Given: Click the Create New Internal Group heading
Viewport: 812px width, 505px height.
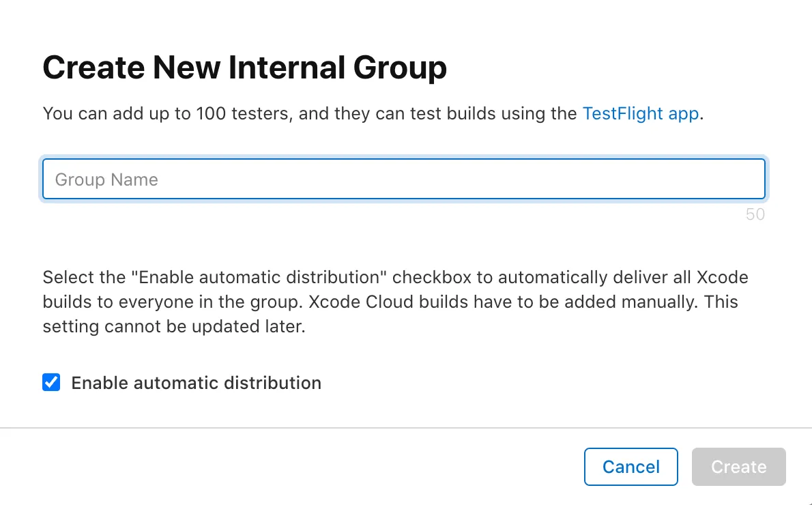Looking at the screenshot, I should point(244,67).
